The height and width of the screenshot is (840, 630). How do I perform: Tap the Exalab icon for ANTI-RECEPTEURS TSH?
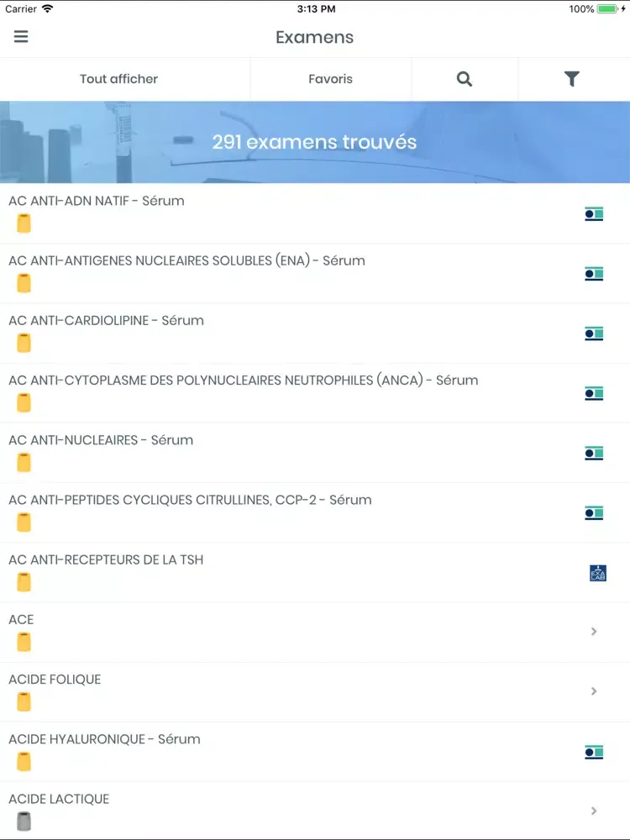[597, 574]
